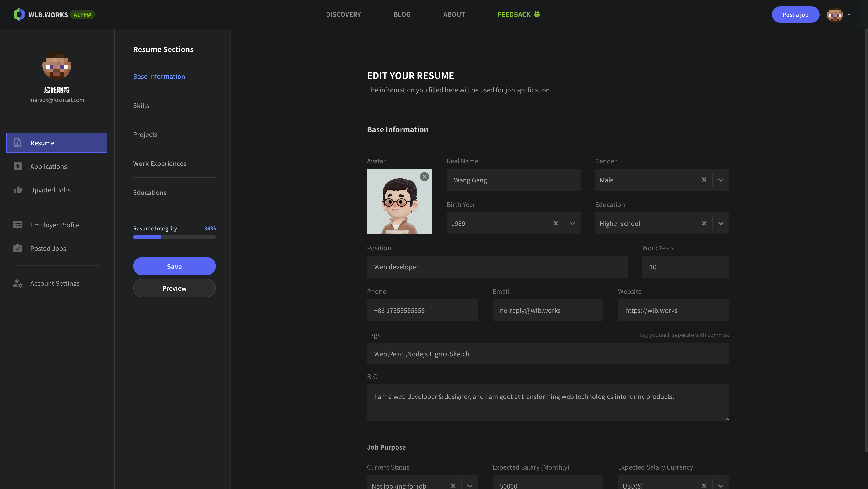Select Resume in sidebar
Image resolution: width=868 pixels, height=489 pixels.
(57, 143)
